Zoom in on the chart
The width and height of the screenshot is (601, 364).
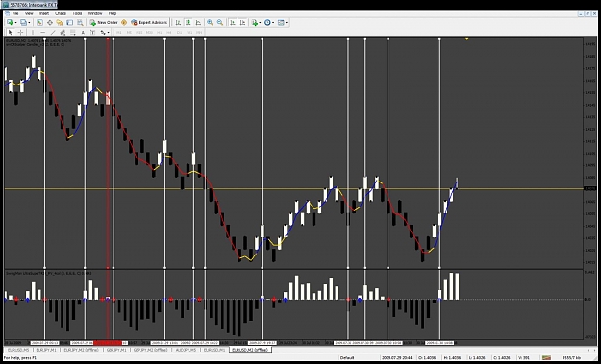click(x=210, y=23)
